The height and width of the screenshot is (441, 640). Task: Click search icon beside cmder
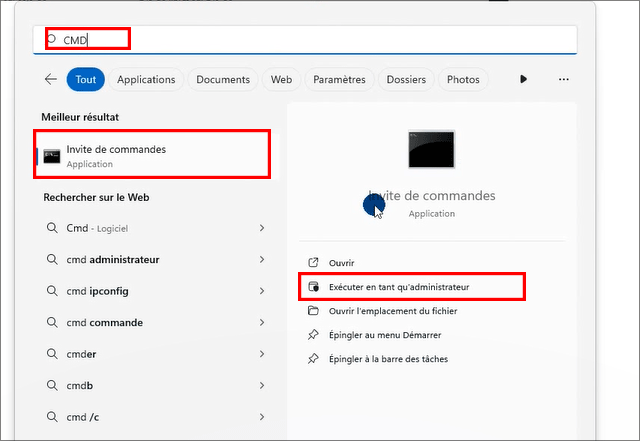tap(52, 354)
